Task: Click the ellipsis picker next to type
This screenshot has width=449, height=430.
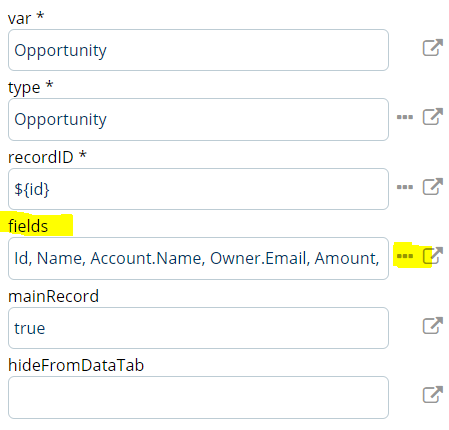Action: 405,117
